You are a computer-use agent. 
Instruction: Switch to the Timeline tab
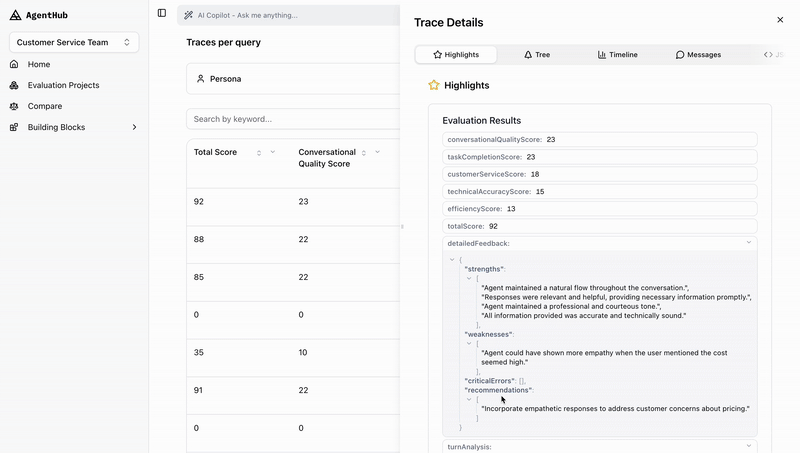[617, 55]
